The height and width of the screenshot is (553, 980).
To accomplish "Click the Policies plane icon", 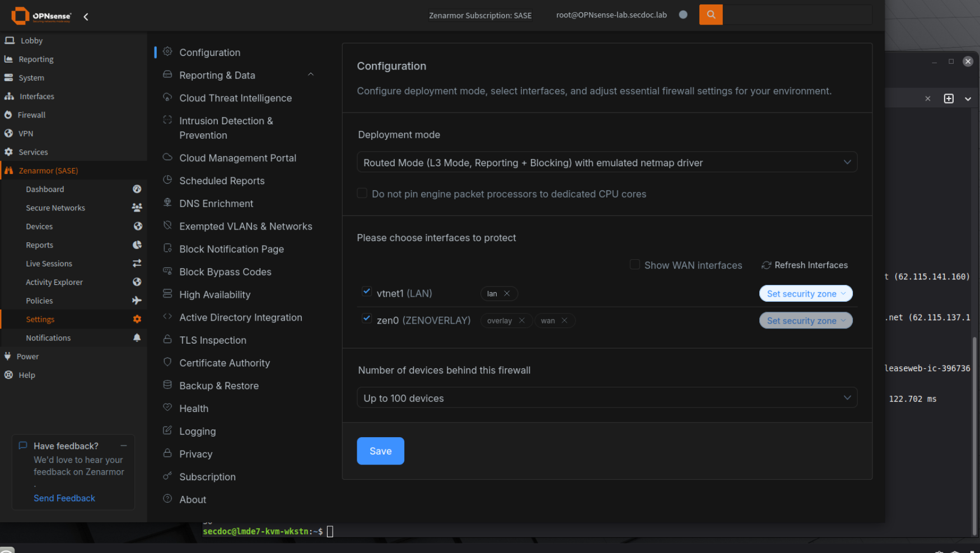I will point(137,301).
